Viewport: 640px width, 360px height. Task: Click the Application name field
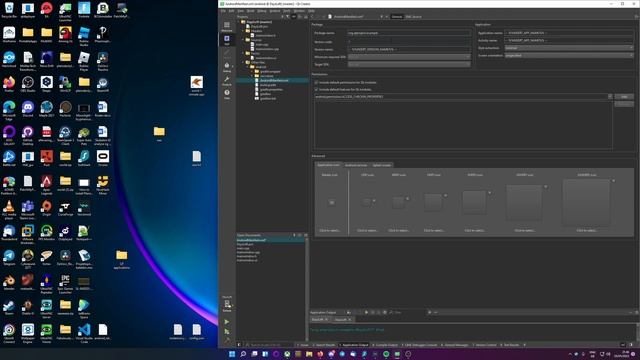point(569,33)
